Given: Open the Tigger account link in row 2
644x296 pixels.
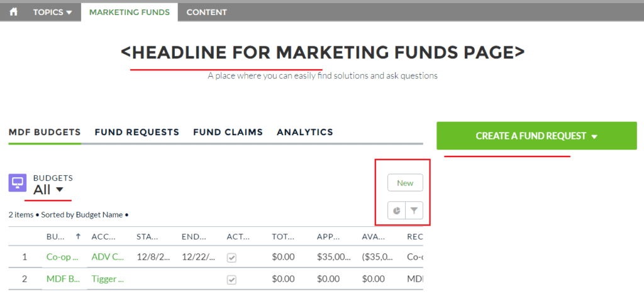Looking at the screenshot, I should 108,279.
